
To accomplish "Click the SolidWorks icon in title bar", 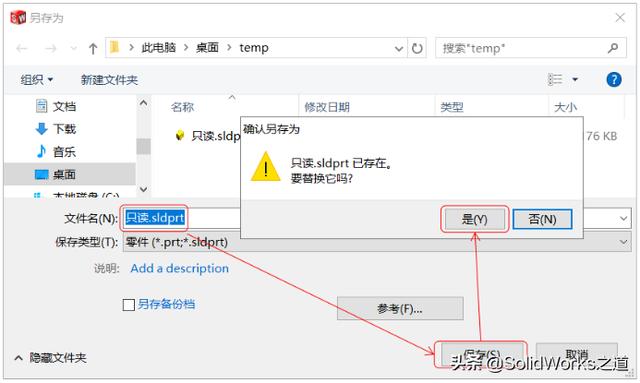I will (18, 18).
